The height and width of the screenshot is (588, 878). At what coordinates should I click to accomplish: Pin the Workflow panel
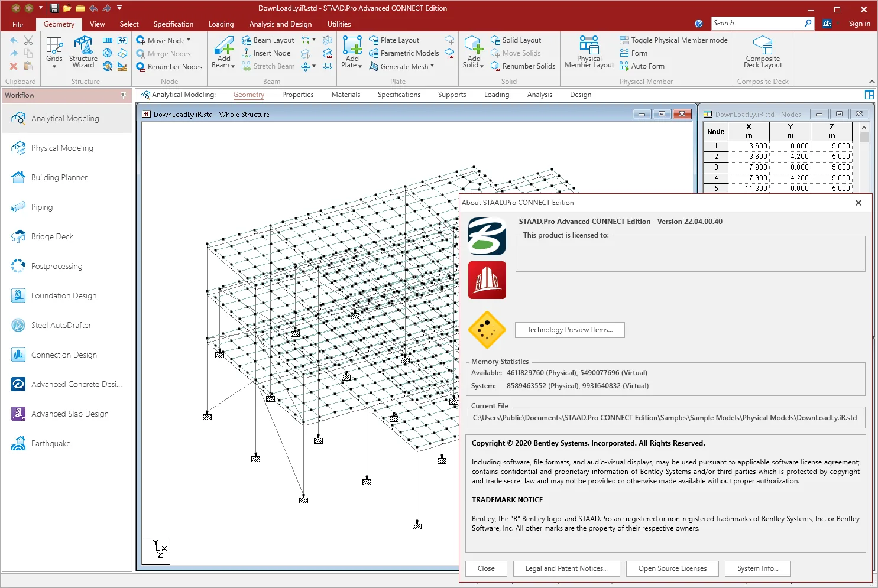click(124, 95)
